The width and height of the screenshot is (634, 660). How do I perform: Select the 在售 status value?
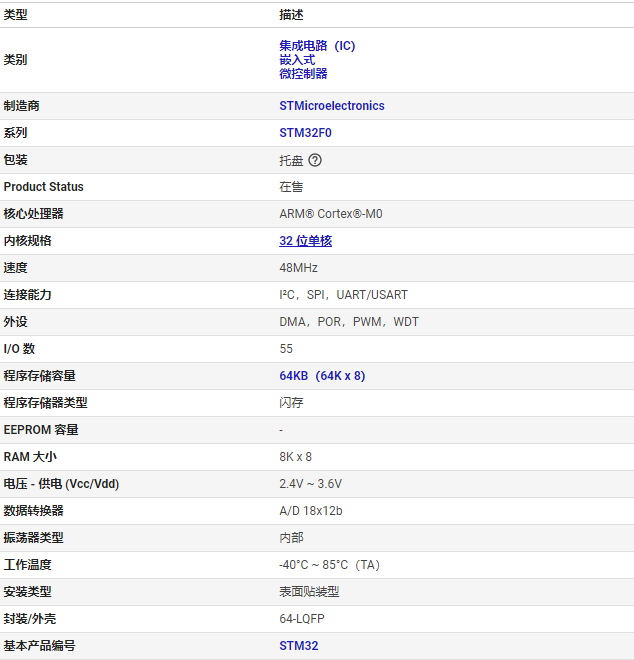pos(291,187)
